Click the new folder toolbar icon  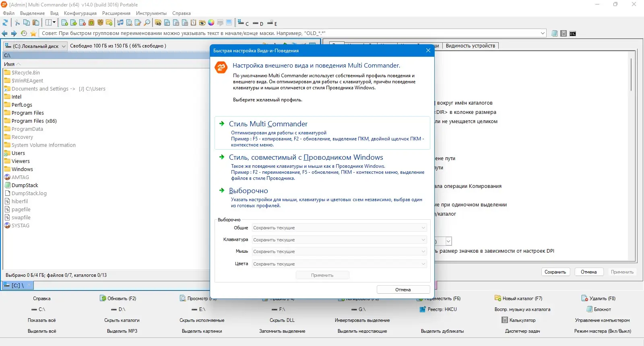pos(109,23)
